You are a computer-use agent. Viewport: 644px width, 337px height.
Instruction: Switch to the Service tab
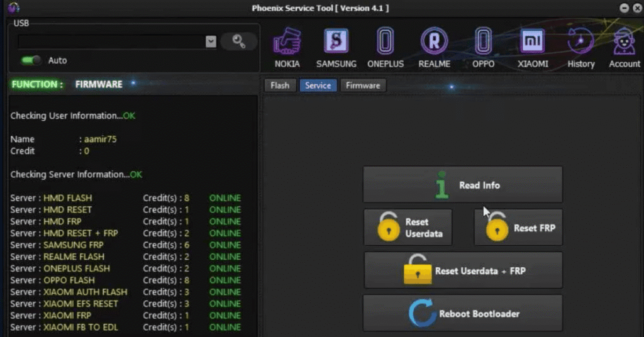318,86
